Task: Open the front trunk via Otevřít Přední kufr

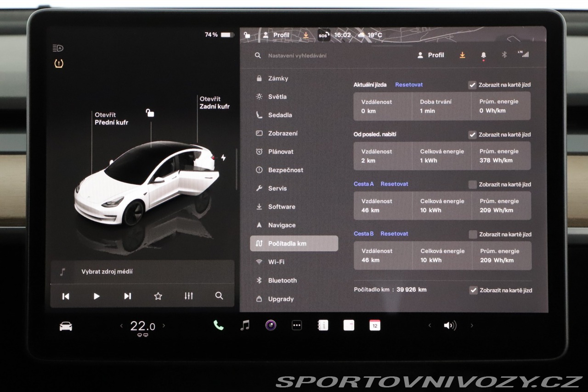Action: pyautogui.click(x=111, y=119)
